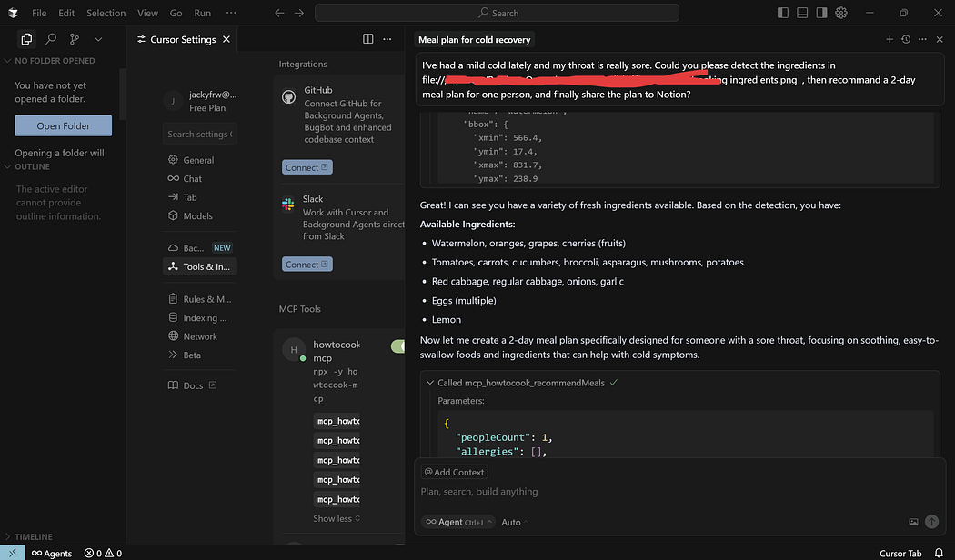Click the Cursor logo in title bar
This screenshot has width=955, height=560.
point(13,13)
